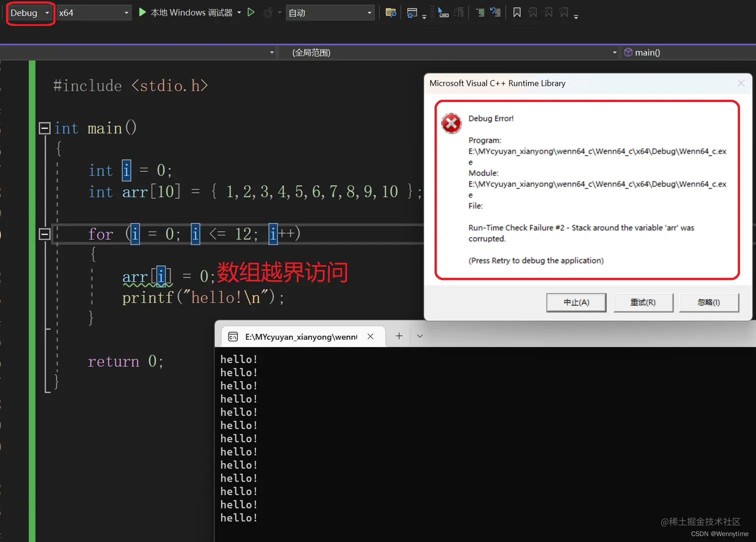Click the Debug Error! heading text
Image resolution: width=756 pixels, height=542 pixels.
tap(491, 118)
